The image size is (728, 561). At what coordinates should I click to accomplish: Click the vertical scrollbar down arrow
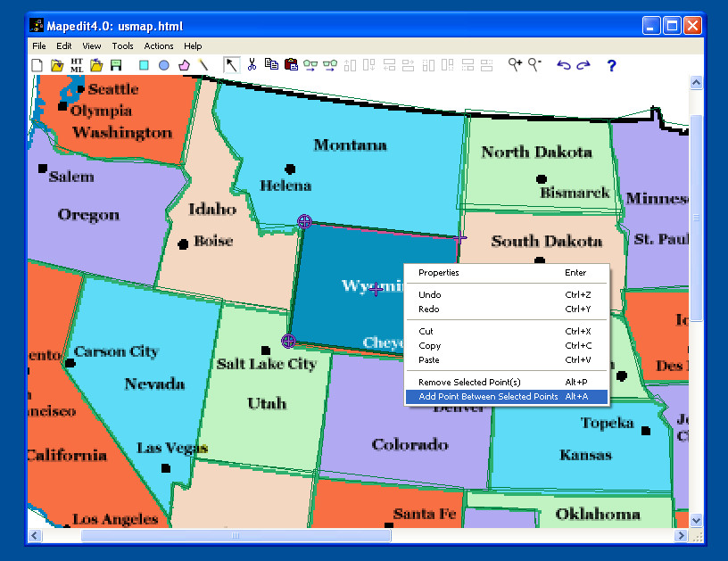[696, 521]
